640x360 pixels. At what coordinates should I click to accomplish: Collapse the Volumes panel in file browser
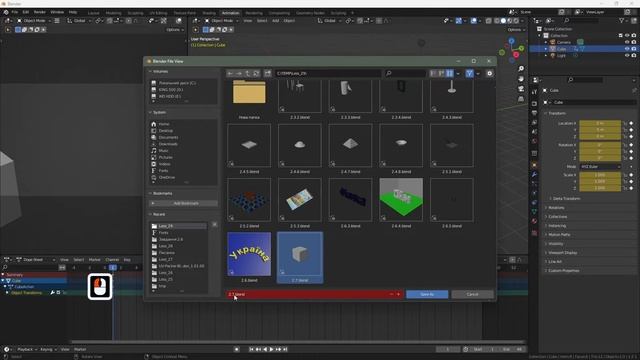(150, 71)
